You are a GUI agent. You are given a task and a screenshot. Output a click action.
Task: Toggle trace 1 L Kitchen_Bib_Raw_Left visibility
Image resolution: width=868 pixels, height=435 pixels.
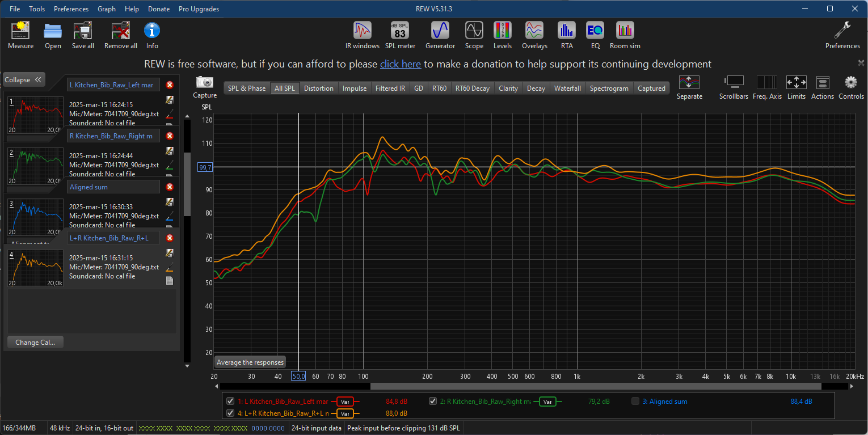click(230, 401)
